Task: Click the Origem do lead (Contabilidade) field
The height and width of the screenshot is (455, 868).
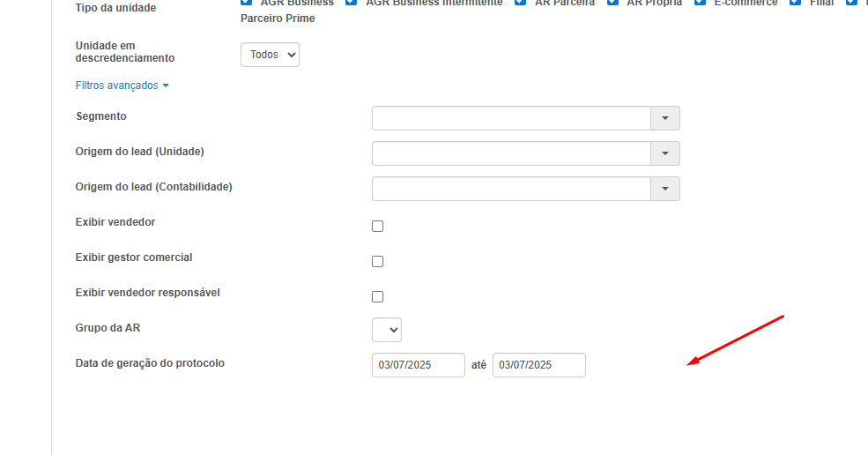Action: pyautogui.click(x=511, y=189)
